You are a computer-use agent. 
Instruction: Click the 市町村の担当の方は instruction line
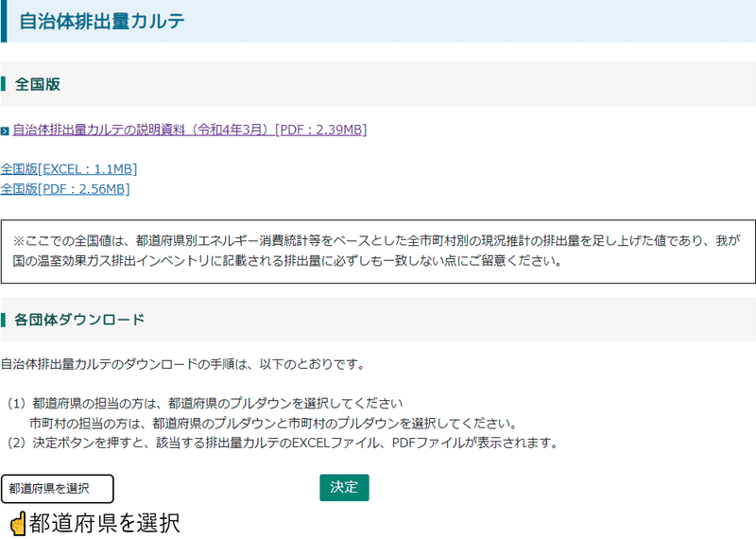pos(274,424)
